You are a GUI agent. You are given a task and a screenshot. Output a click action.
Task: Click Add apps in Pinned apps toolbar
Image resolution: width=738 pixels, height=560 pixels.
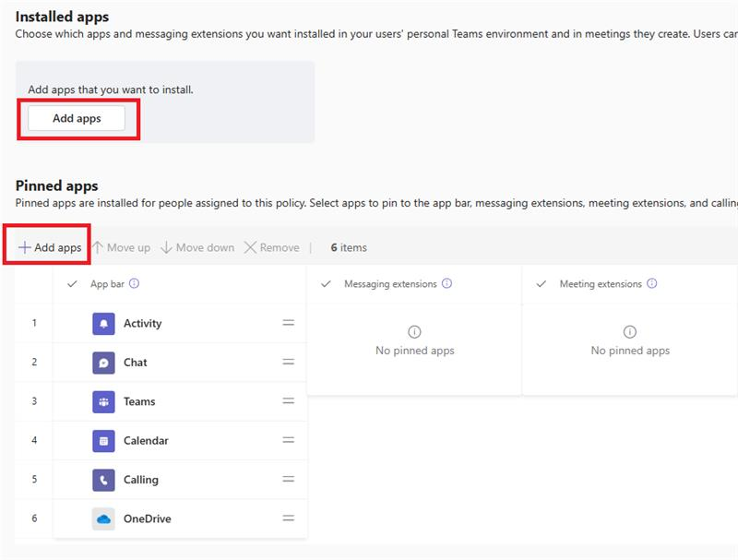(50, 247)
